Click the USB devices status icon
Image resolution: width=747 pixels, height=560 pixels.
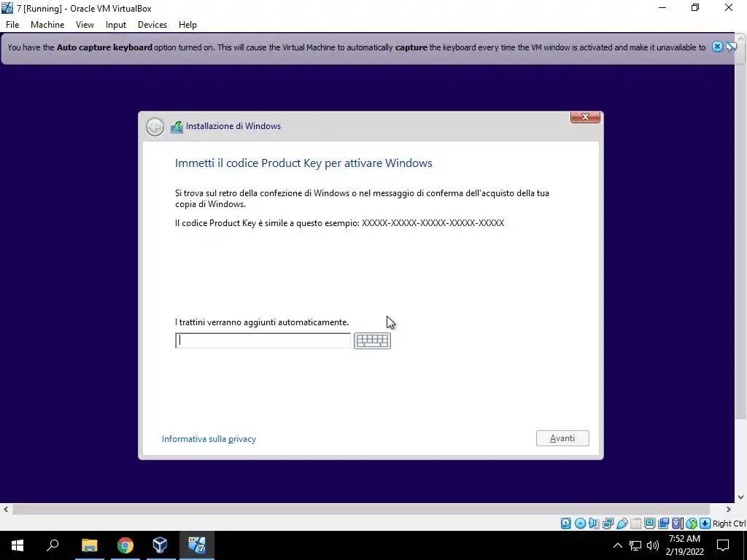tap(622, 524)
